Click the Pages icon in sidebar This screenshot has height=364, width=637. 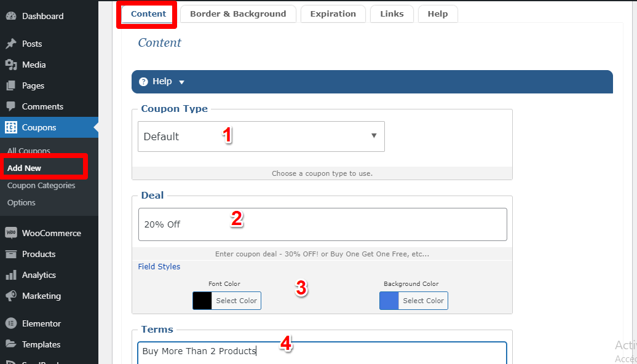[11, 85]
